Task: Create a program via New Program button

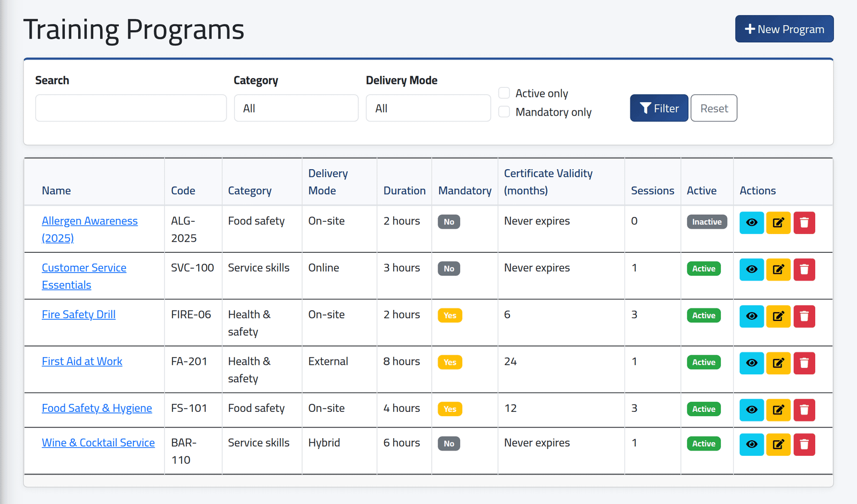Action: (x=784, y=29)
